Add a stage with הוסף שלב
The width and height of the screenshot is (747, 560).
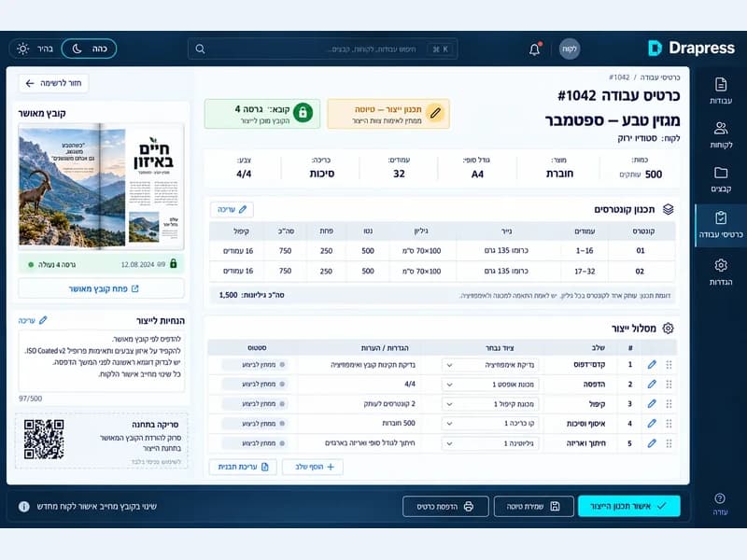[313, 467]
